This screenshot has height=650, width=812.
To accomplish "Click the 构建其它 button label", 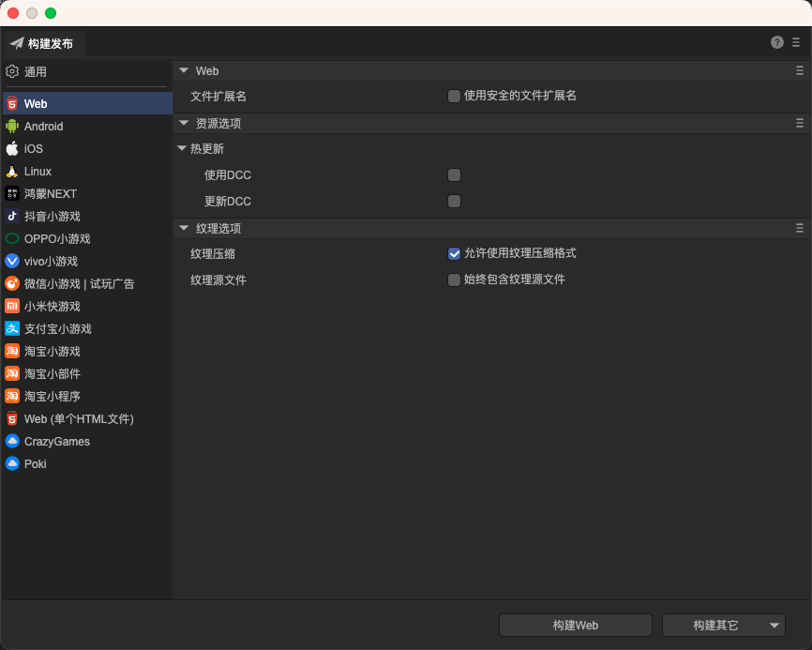I will point(715,625).
